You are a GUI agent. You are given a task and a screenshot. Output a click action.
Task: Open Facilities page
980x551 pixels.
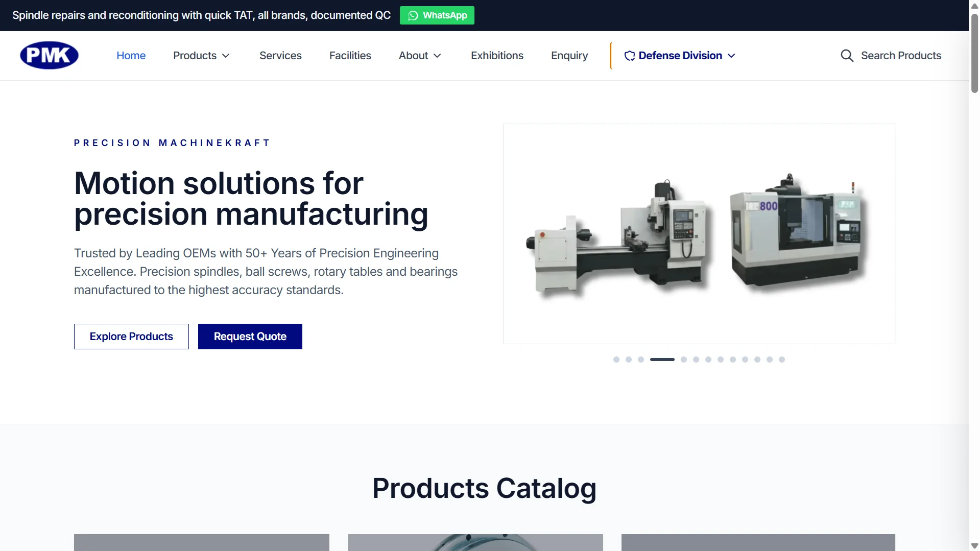350,56
